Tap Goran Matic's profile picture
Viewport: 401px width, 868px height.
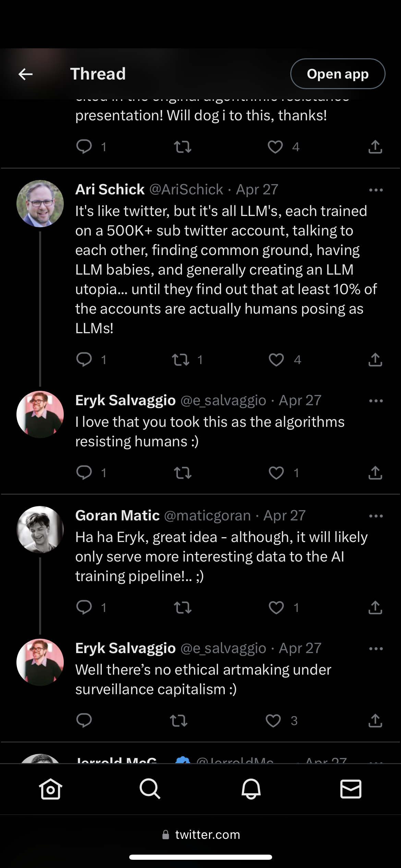40,529
